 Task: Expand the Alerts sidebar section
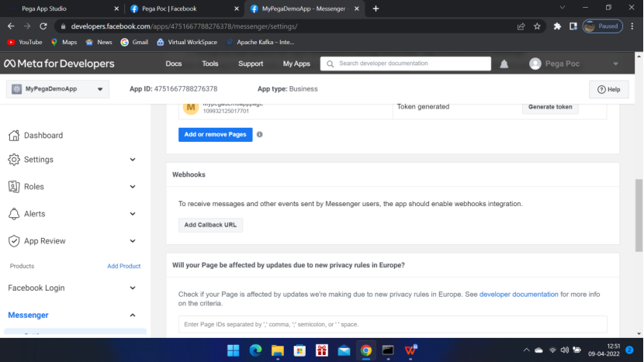click(133, 214)
